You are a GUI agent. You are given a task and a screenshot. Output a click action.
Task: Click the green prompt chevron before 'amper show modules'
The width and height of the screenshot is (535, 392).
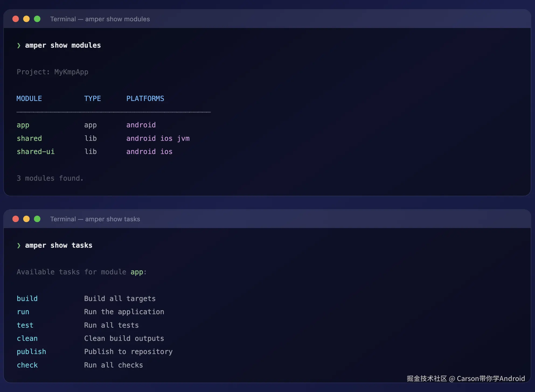pos(19,45)
